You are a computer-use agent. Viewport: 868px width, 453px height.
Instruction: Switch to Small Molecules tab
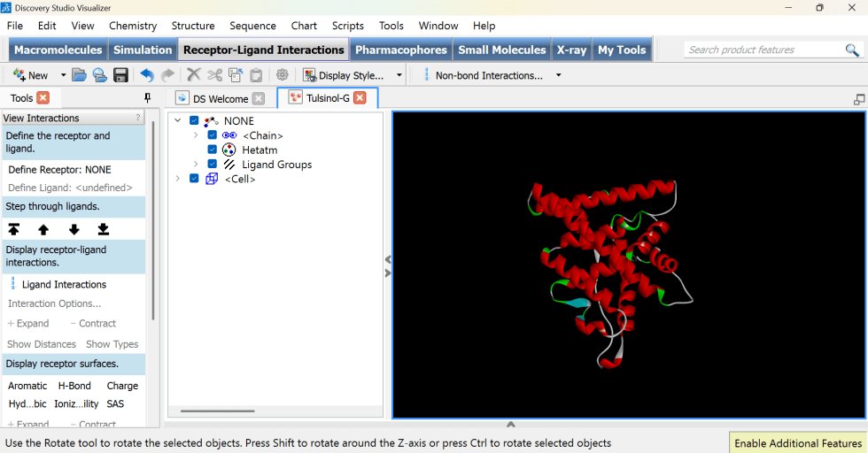coord(501,50)
